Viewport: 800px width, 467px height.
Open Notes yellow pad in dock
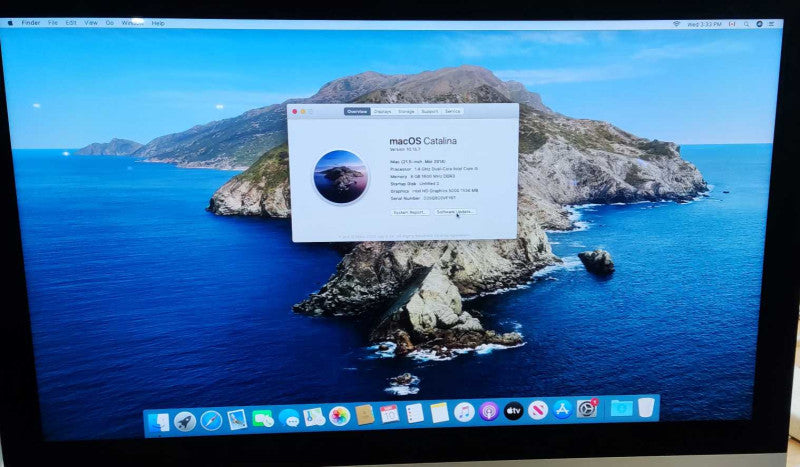coord(439,412)
